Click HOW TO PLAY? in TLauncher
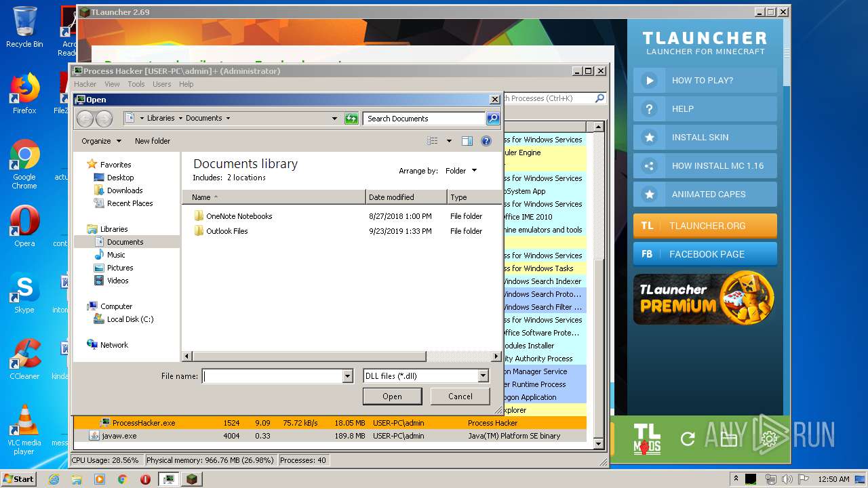This screenshot has height=488, width=868. pos(705,81)
